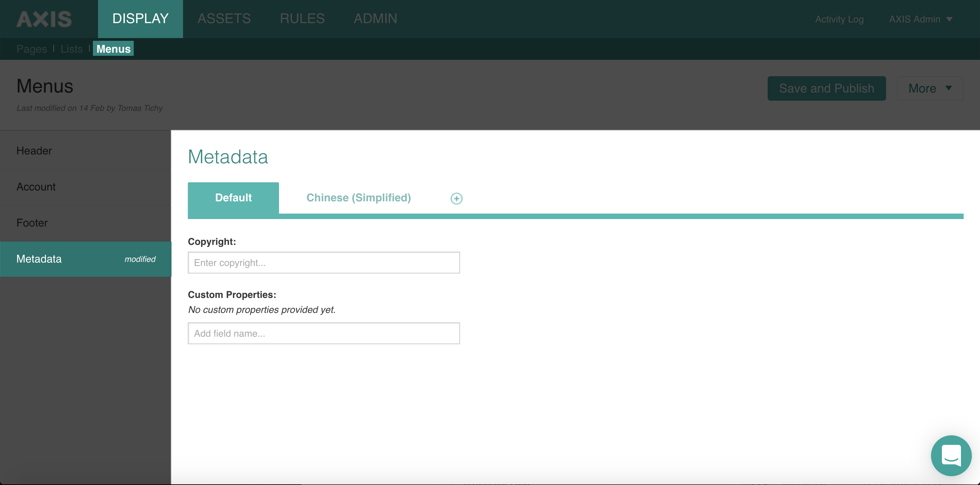Click 'No custom properties provided yet.' text
This screenshot has height=485, width=980.
pos(262,310)
